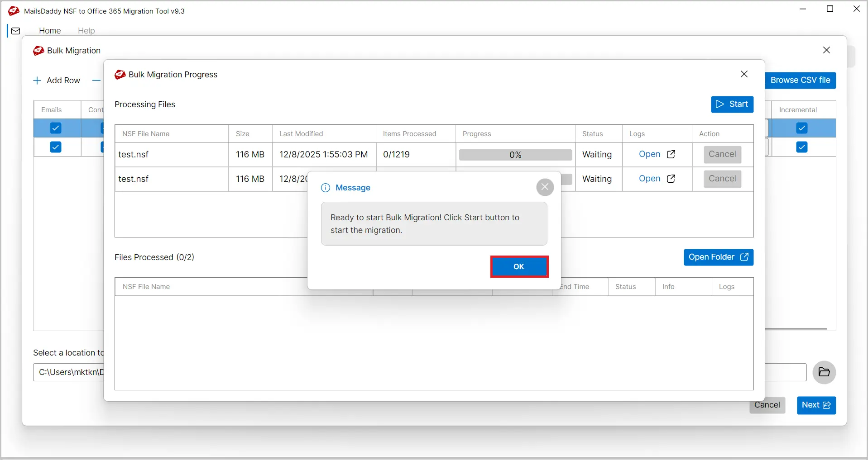Image resolution: width=868 pixels, height=460 pixels.
Task: Open logs for second test.nsf row
Action: point(657,179)
